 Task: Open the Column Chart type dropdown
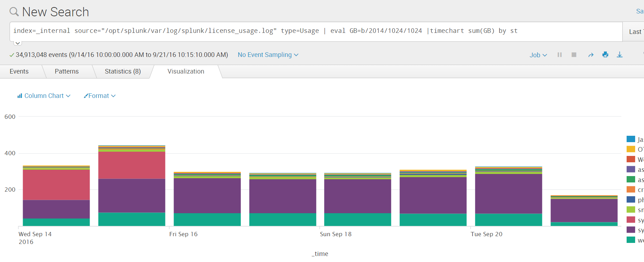point(44,96)
